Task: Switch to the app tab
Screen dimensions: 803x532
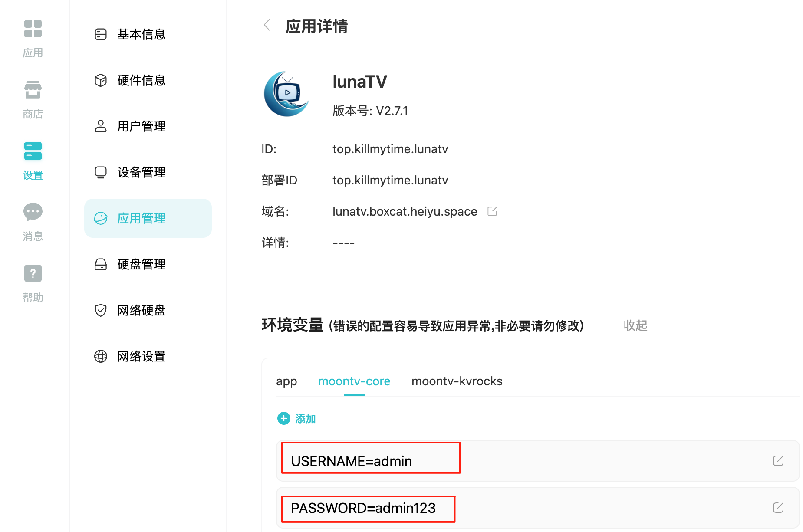Action: [x=286, y=381]
